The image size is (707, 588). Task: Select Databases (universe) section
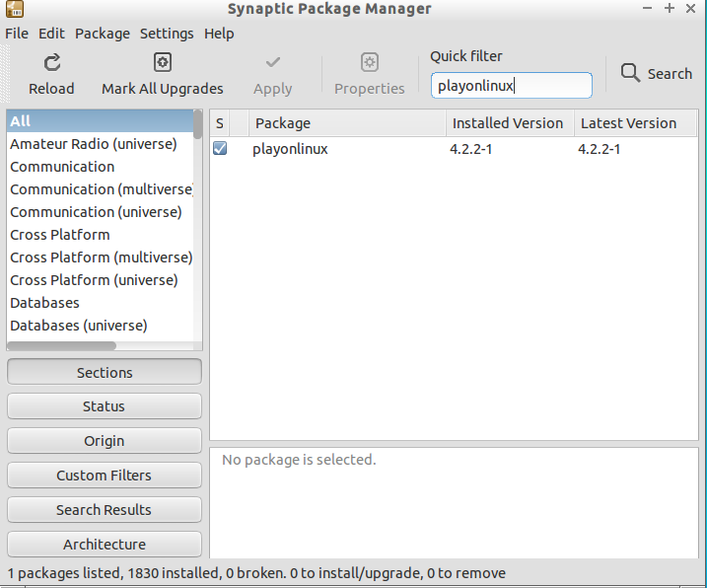101,326
